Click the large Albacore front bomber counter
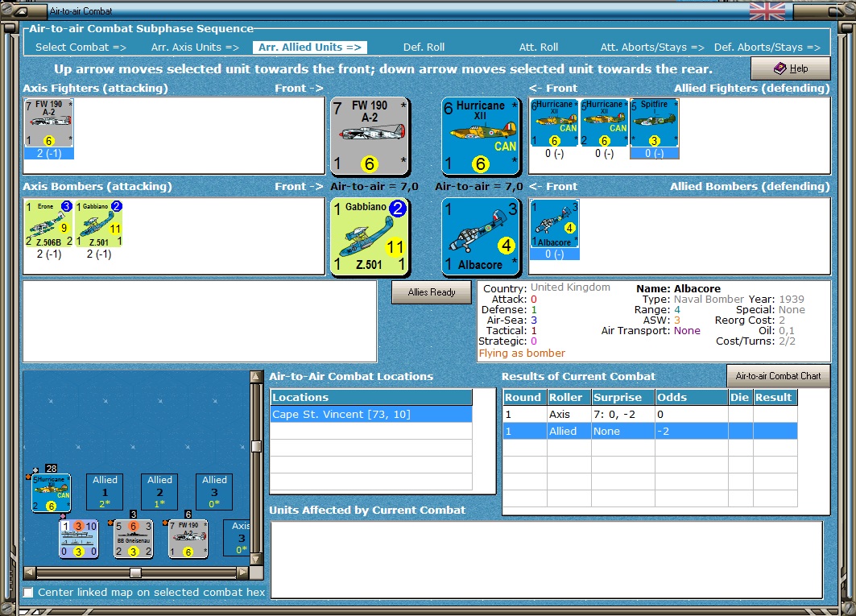Image resolution: width=856 pixels, height=616 pixels. [x=481, y=237]
